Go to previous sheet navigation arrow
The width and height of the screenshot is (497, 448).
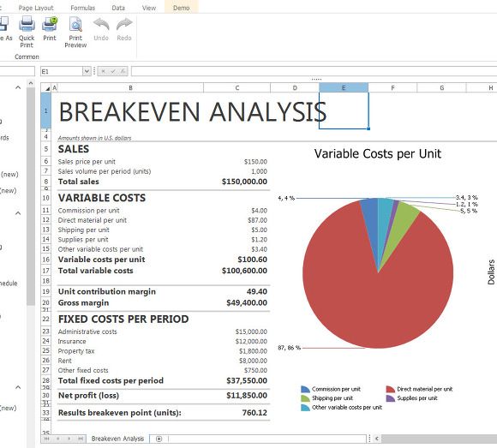(x=57, y=439)
